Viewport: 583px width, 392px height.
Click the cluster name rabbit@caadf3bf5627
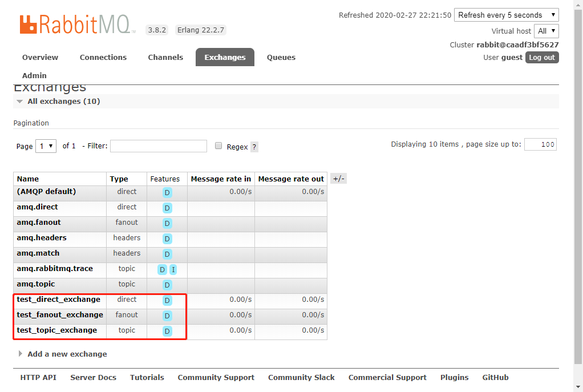click(517, 45)
